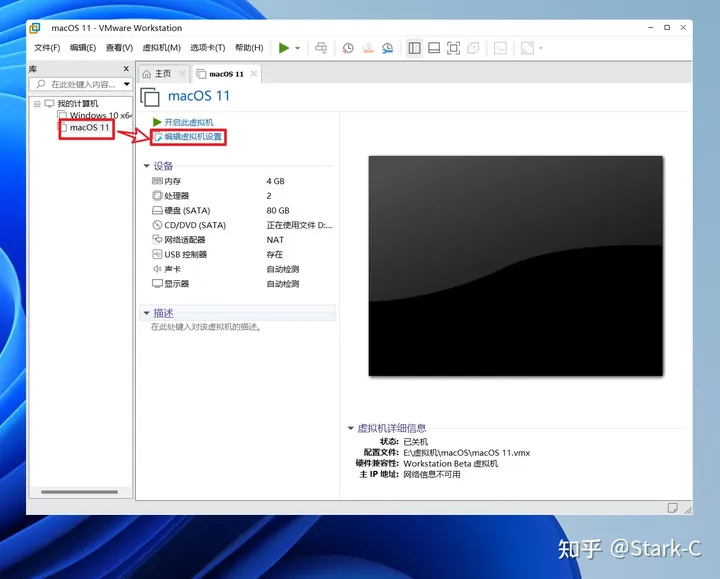Close the 库 library panel
Viewport: 720px width, 579px height.
click(126, 68)
